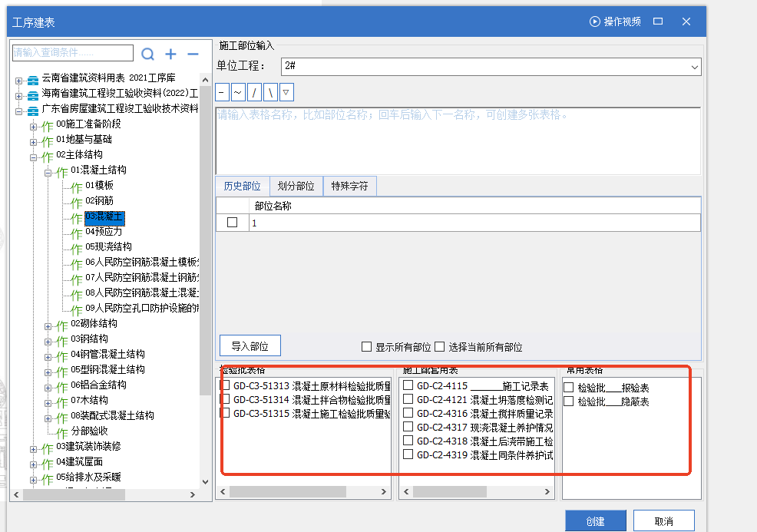757x532 pixels.
Task: Click the down triangle symbol button
Action: click(286, 93)
